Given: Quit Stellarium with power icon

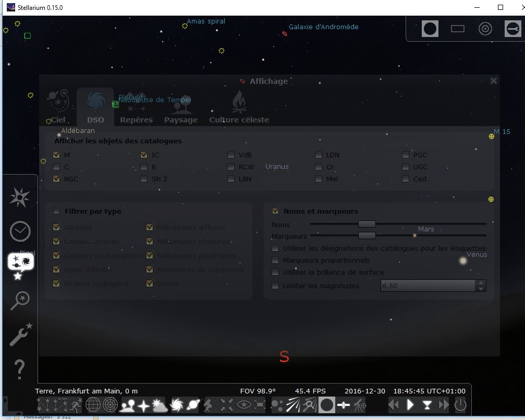Looking at the screenshot, I should click(x=460, y=405).
